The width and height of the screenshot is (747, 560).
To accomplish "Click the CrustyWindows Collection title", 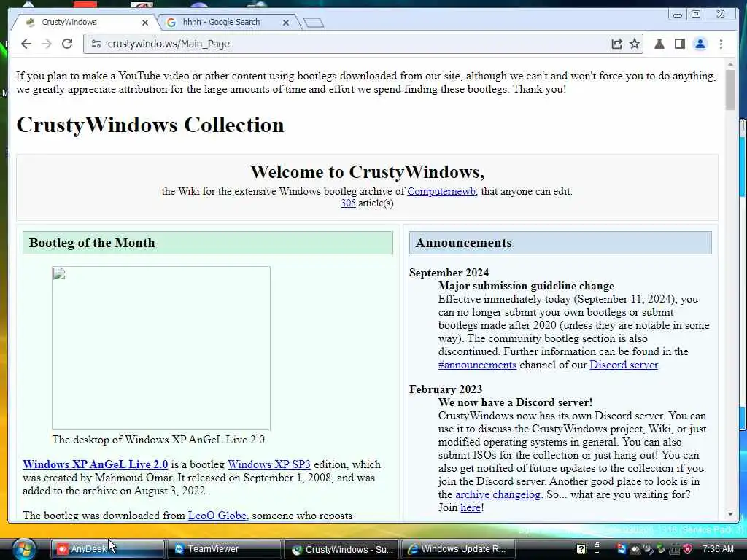I will 150,125.
